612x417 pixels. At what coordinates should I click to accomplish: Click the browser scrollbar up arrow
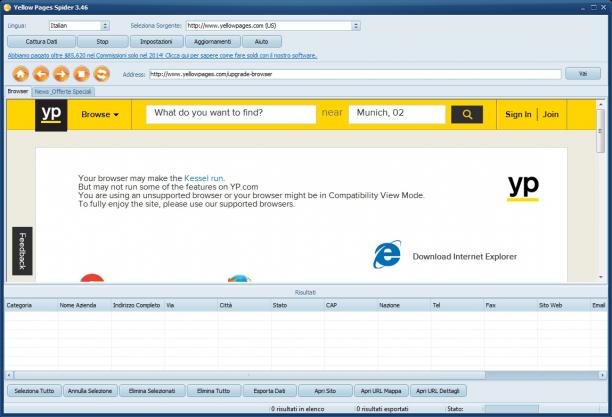(x=601, y=104)
